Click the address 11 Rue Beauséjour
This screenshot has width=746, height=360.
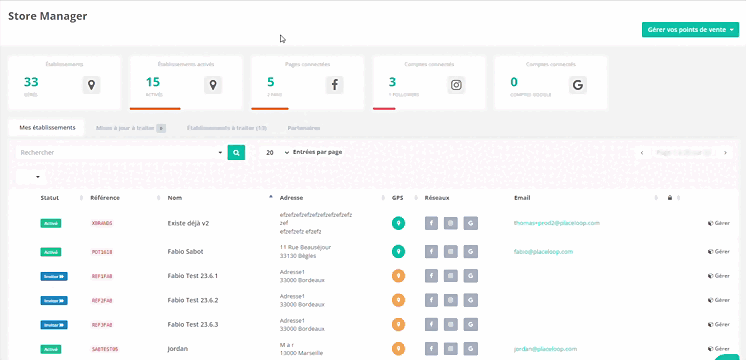(x=305, y=247)
